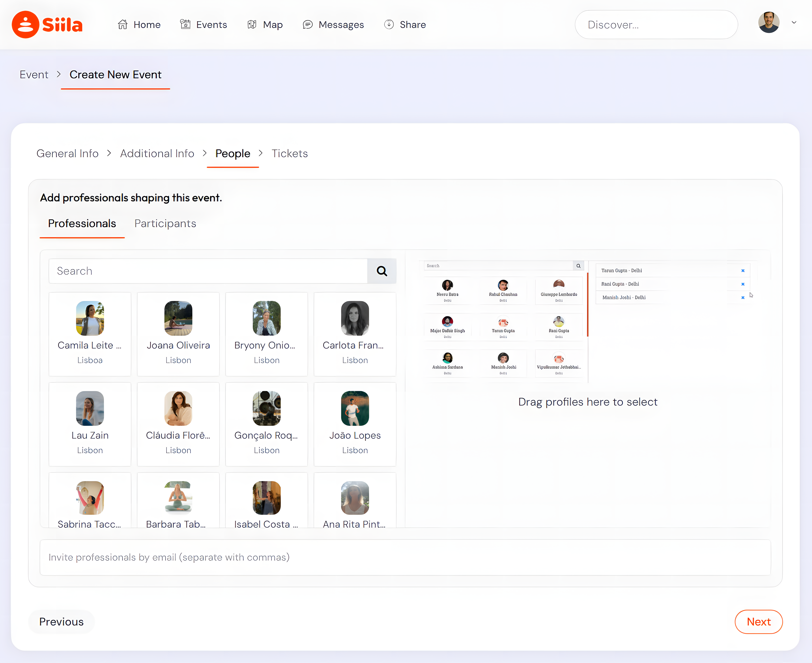This screenshot has width=812, height=663.
Task: Open the Events page
Action: (203, 24)
